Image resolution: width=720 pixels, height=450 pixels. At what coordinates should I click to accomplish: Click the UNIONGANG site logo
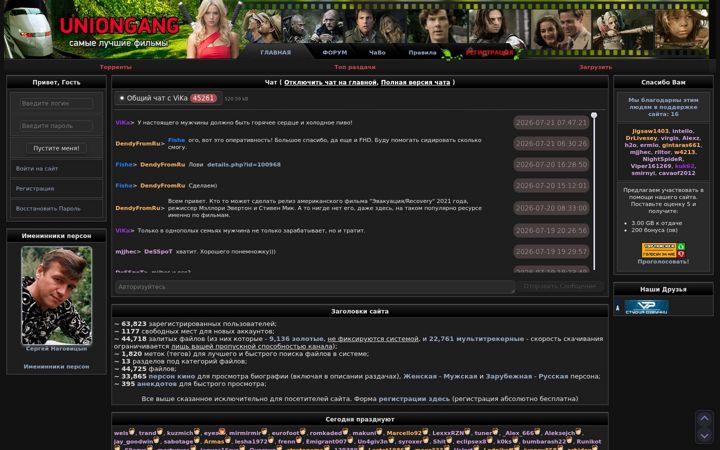pyautogui.click(x=119, y=26)
